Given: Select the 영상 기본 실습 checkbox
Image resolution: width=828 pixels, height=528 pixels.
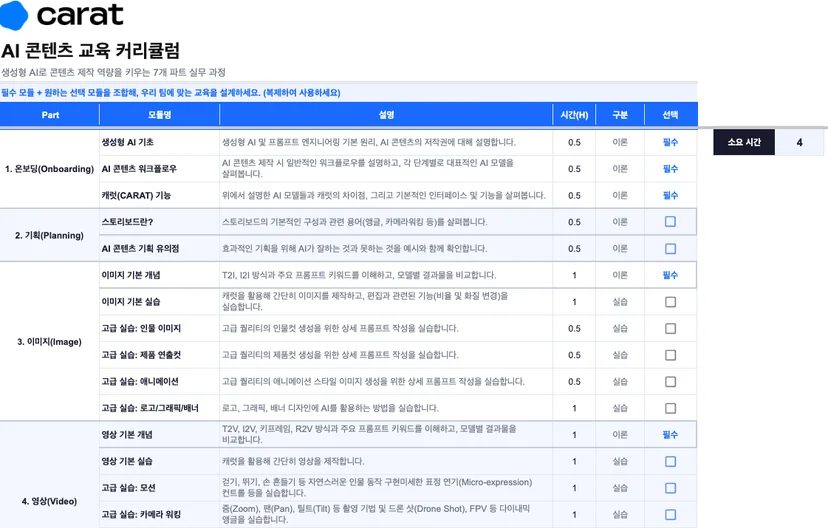Looking at the screenshot, I should [670, 461].
